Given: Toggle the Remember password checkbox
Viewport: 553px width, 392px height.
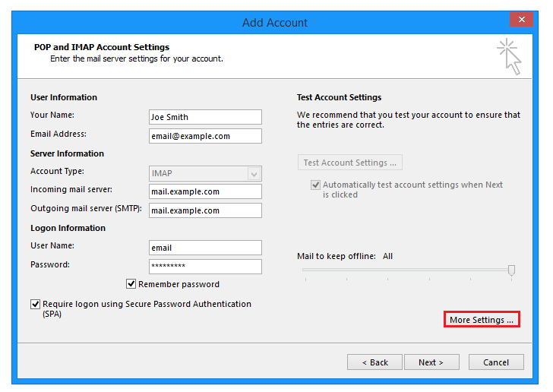Looking at the screenshot, I should (131, 283).
